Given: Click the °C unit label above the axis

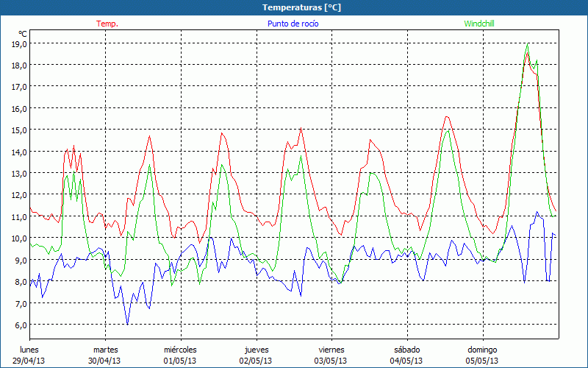Looking at the screenshot, I should click(23, 34).
